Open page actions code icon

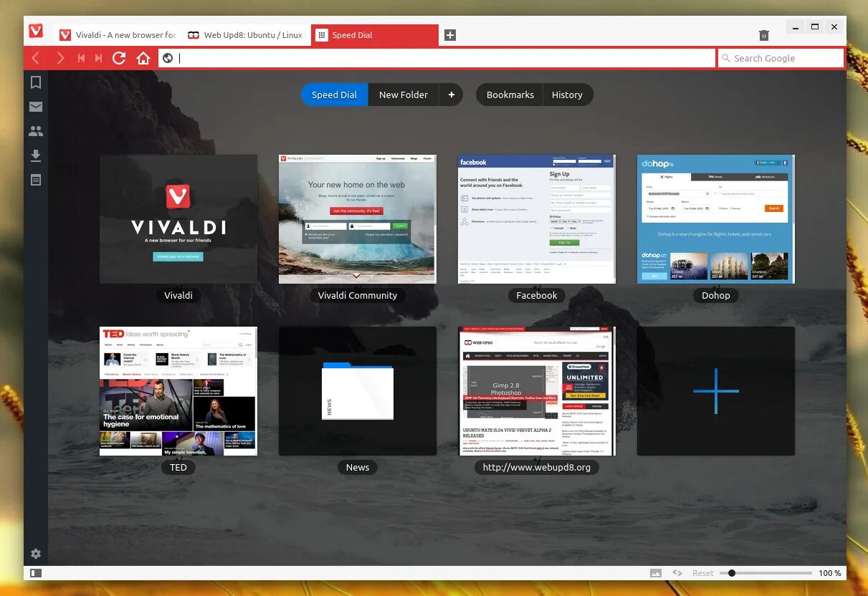coord(677,573)
